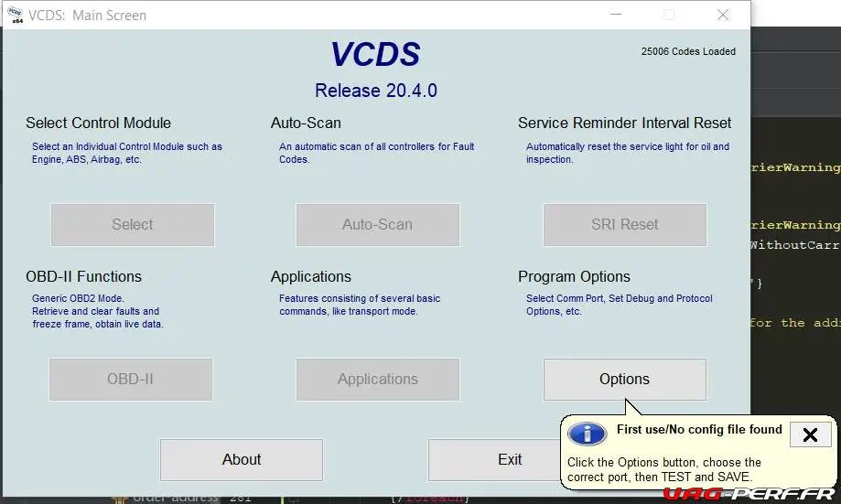
Task: Click the 'OBD-II Functions' heading
Action: 83,276
